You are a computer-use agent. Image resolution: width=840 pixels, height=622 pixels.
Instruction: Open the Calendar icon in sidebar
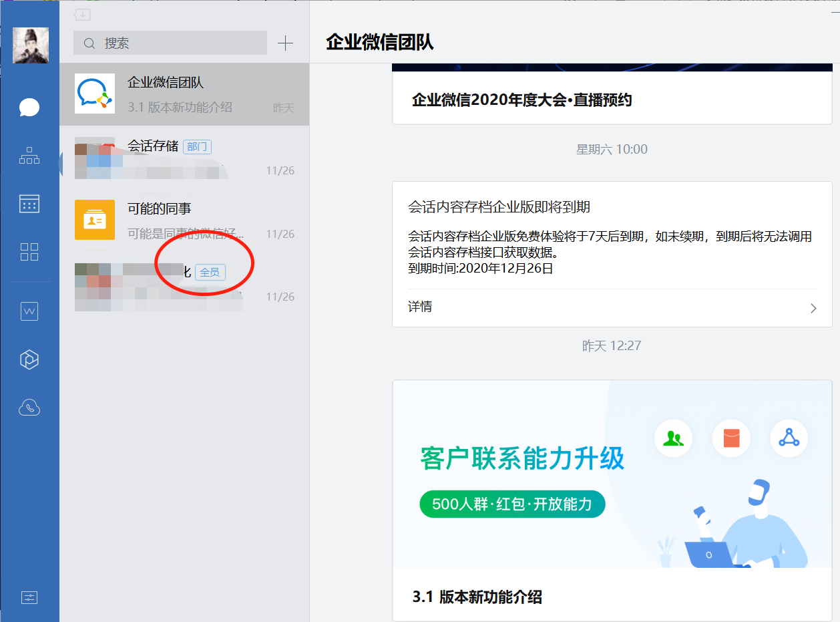[x=29, y=204]
